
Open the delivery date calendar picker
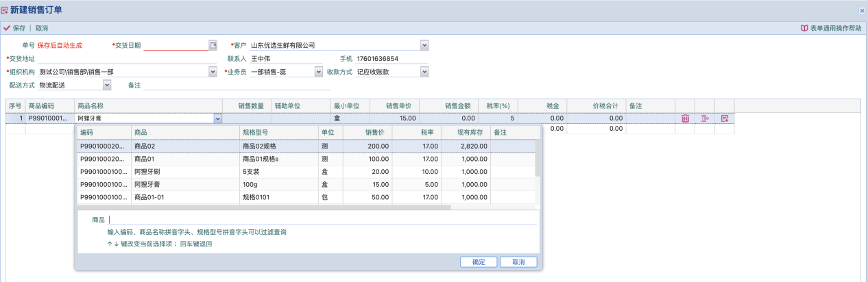tap(213, 45)
